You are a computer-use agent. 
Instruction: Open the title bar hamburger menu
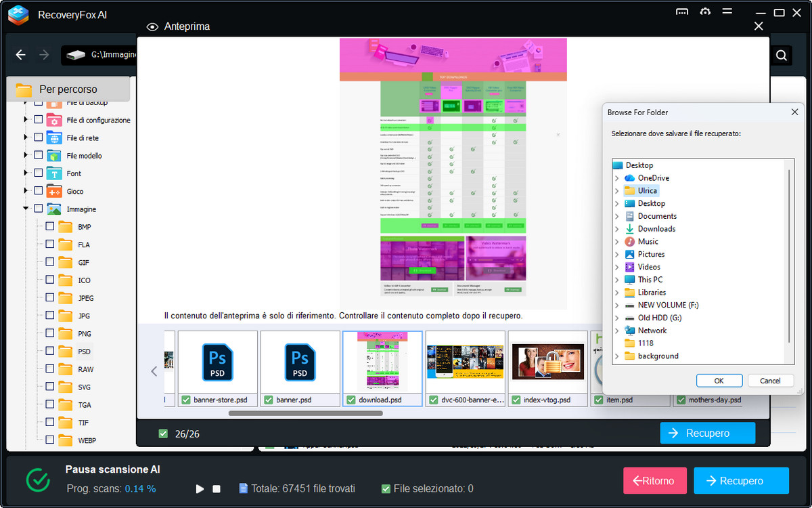click(x=728, y=13)
